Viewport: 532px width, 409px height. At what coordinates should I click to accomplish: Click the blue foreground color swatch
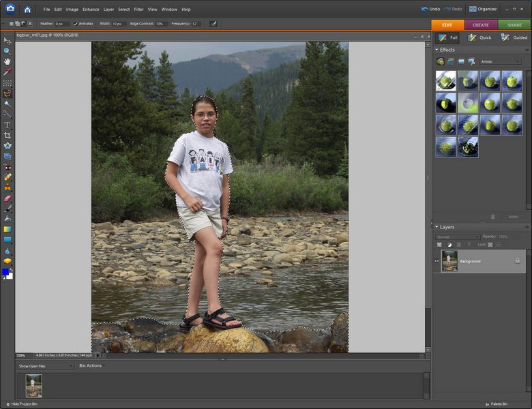click(x=5, y=271)
